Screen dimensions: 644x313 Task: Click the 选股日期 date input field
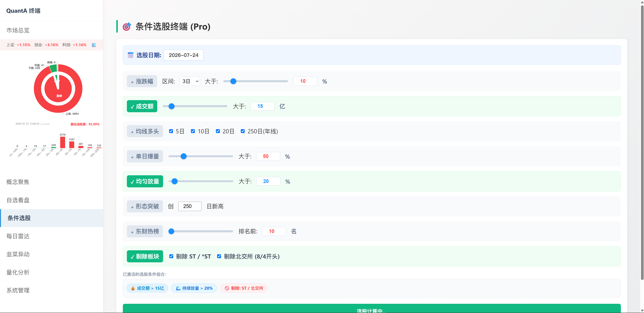[184, 55]
